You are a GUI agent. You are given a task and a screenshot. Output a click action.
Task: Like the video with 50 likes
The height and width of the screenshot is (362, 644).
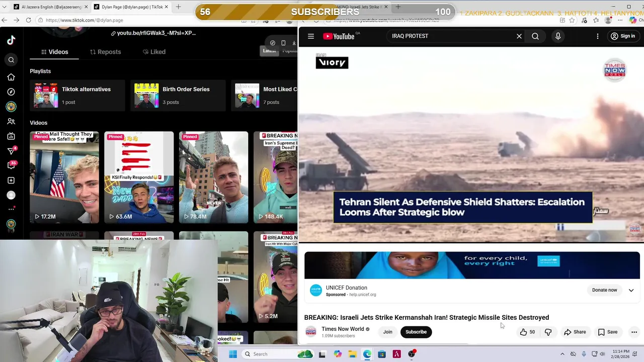527,332
